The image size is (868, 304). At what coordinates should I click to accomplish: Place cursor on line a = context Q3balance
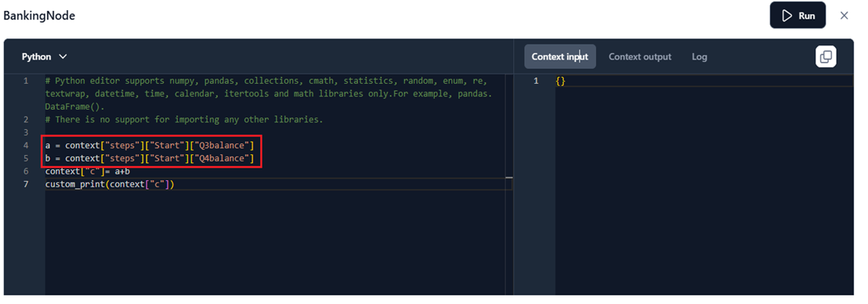150,146
